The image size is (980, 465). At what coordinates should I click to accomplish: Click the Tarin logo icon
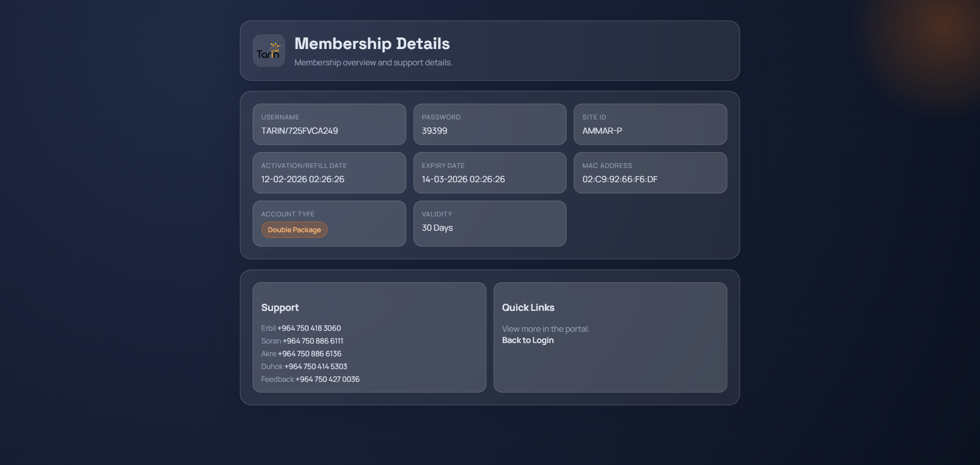click(x=268, y=51)
